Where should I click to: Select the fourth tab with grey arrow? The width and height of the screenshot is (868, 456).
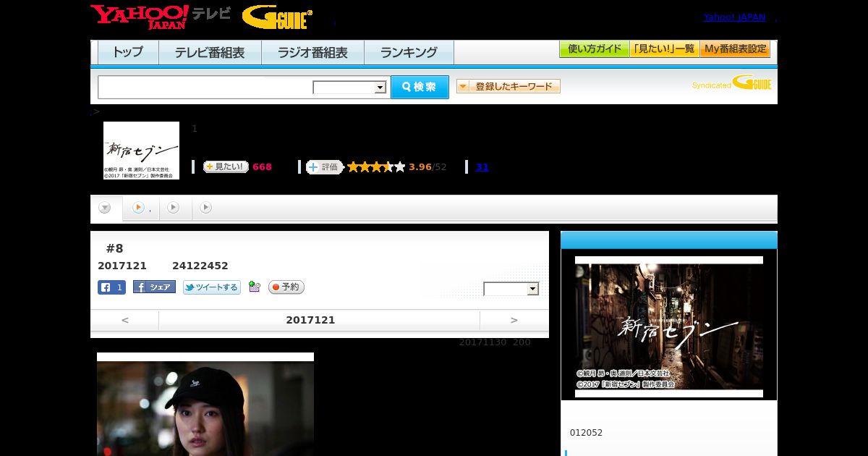click(205, 208)
